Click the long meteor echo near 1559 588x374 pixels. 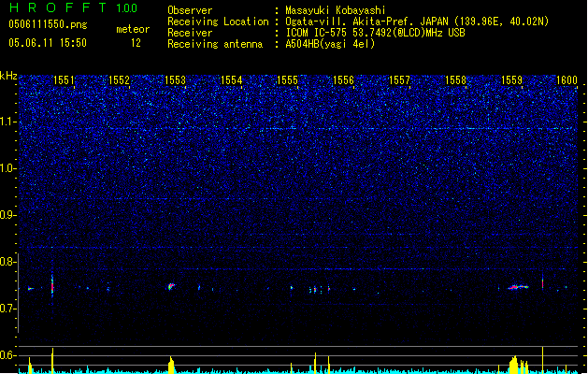[x=518, y=287]
